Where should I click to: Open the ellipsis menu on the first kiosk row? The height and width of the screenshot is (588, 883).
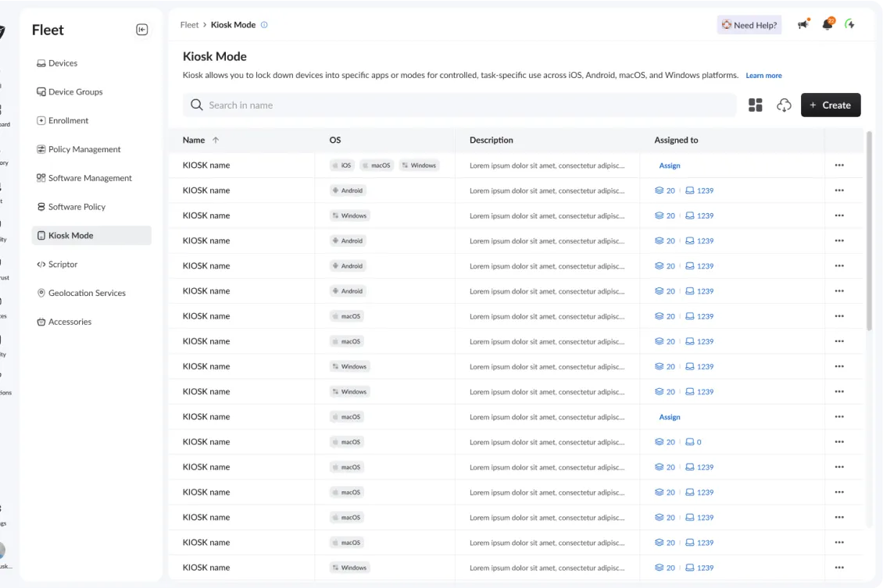pos(839,165)
